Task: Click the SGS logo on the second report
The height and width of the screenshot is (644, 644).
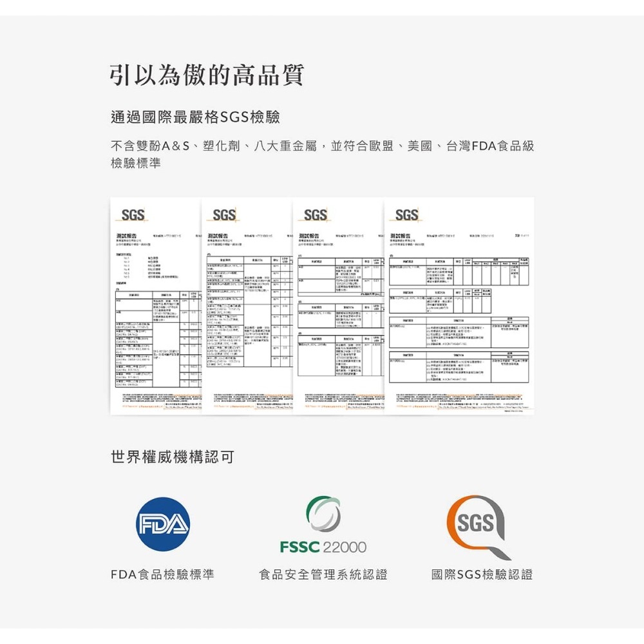Action: point(224,214)
